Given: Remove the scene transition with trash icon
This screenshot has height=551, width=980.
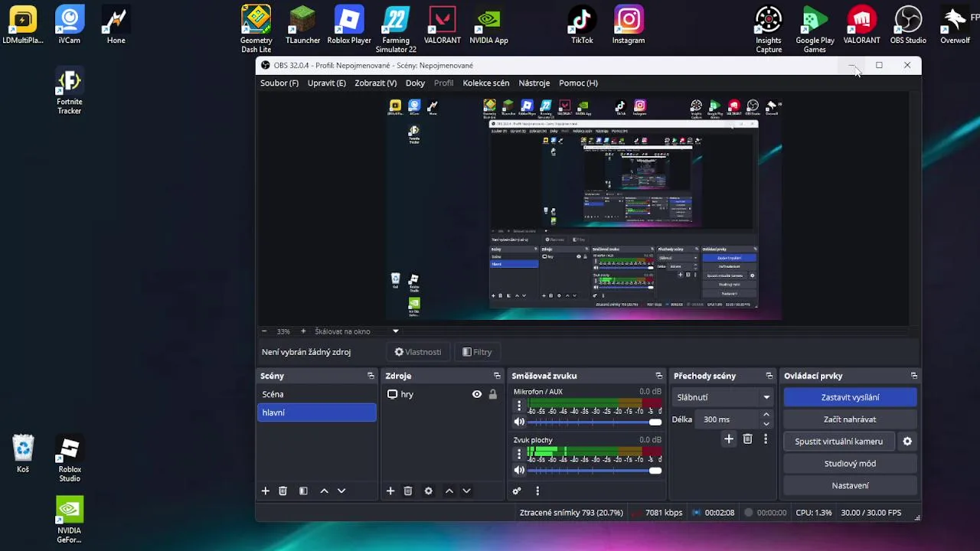Looking at the screenshot, I should 748,439.
